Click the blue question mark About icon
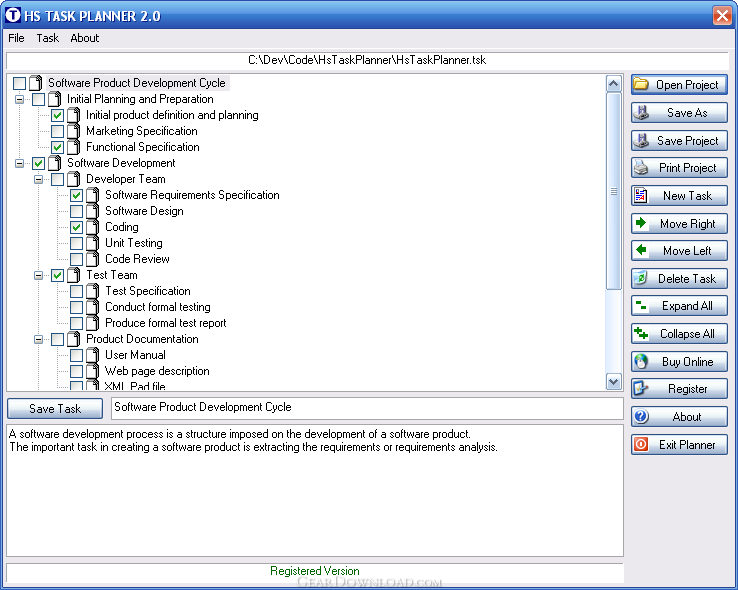The image size is (738, 590). tap(641, 416)
